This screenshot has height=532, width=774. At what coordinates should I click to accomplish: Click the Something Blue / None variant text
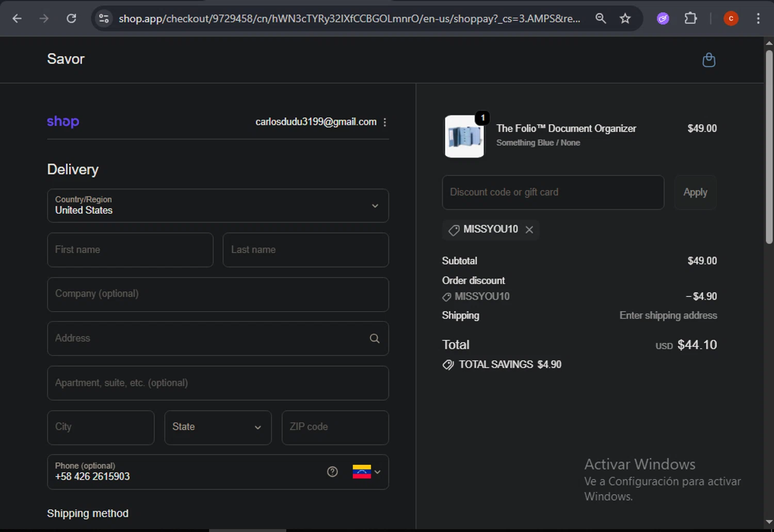(538, 143)
